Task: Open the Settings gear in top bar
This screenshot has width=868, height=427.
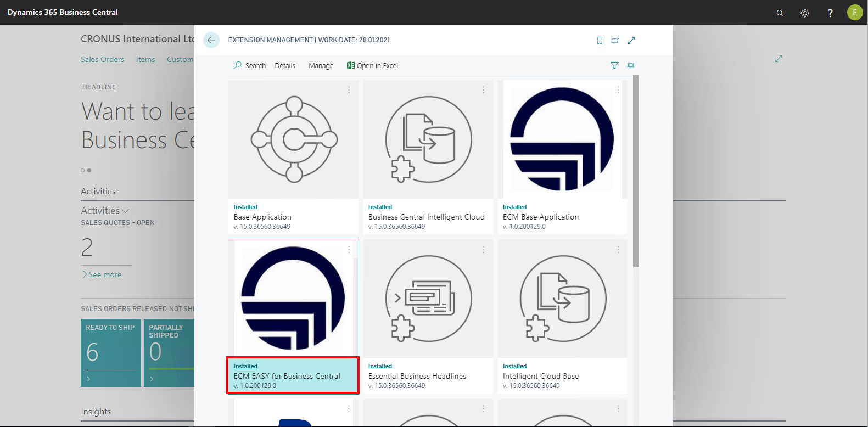Action: (805, 13)
